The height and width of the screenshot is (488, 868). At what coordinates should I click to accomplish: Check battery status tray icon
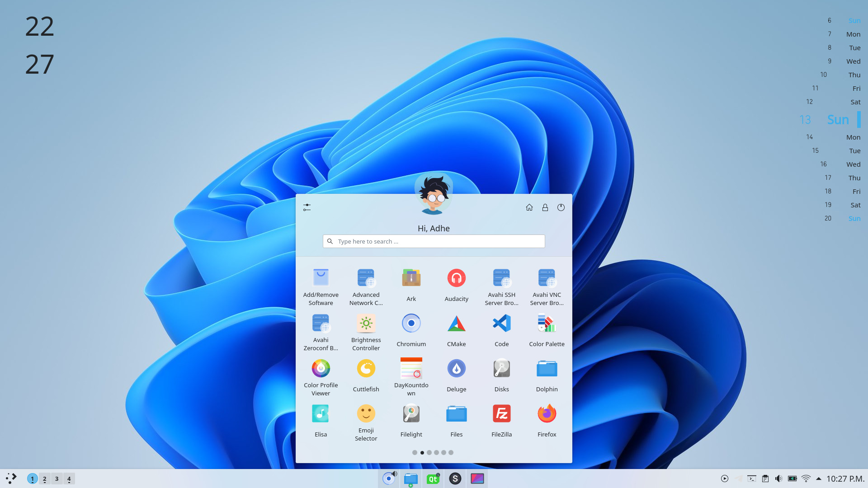(x=792, y=479)
